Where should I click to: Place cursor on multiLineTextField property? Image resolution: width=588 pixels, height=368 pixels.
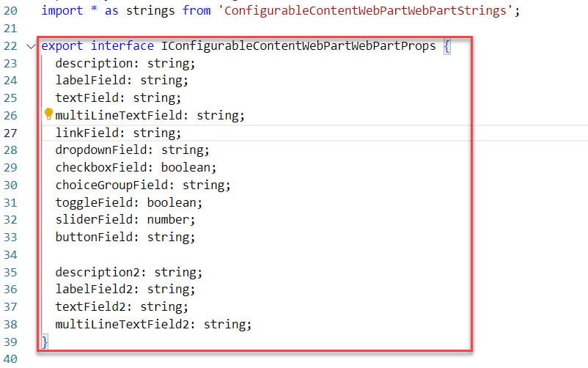click(120, 116)
